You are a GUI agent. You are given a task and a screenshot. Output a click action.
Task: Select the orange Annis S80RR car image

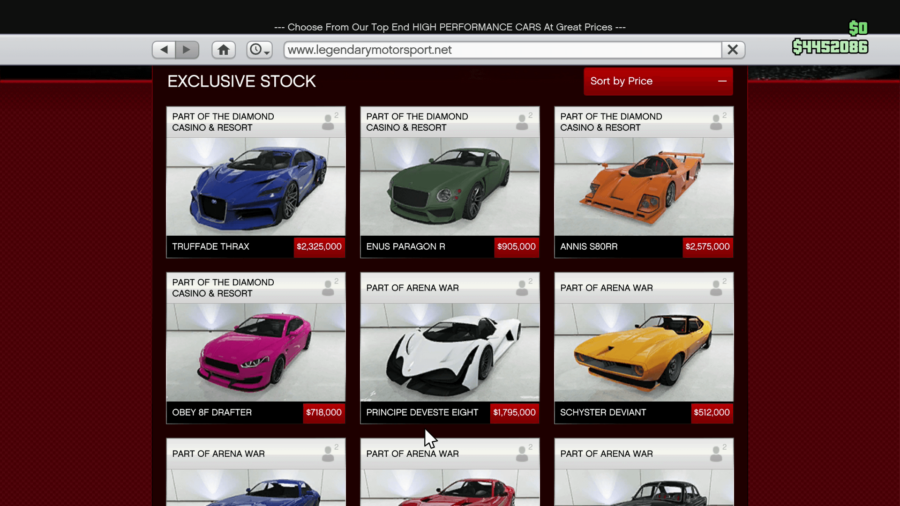644,186
